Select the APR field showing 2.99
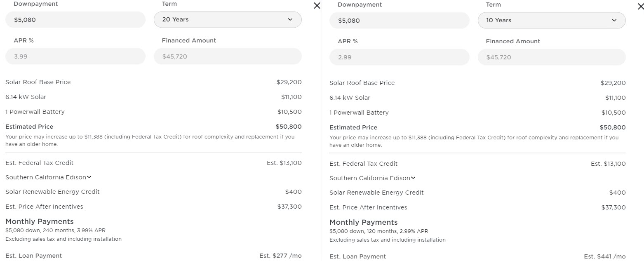Image resolution: width=644 pixels, height=261 pixels. click(399, 57)
